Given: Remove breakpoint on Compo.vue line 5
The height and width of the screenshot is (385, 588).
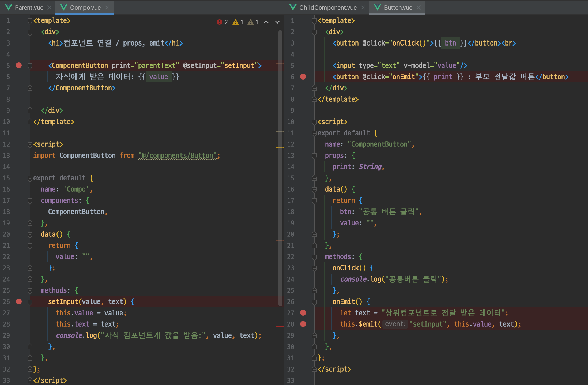Looking at the screenshot, I should click(x=19, y=65).
